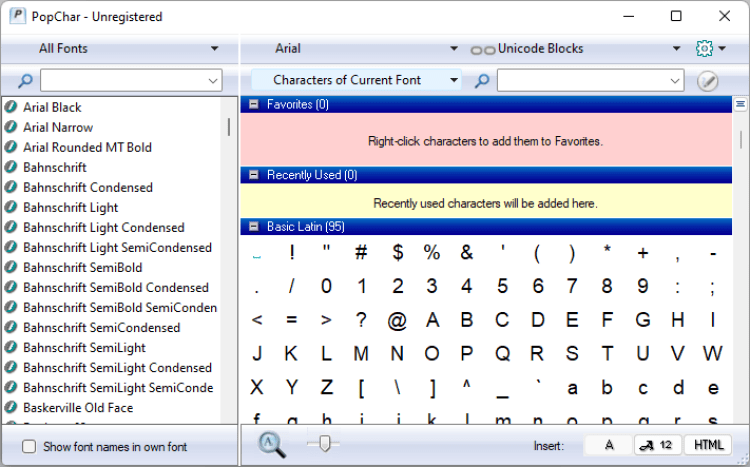Click the font icon beside Arial Black
This screenshot has height=467, width=750.
(x=11, y=107)
